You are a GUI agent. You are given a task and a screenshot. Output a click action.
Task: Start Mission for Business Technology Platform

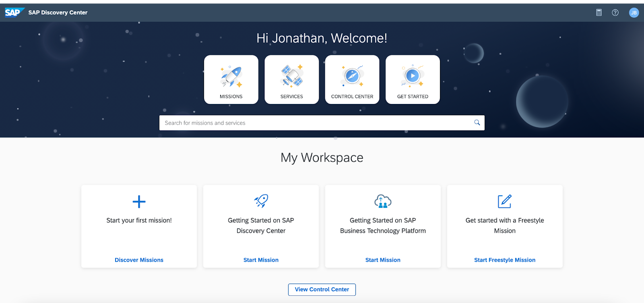pyautogui.click(x=383, y=260)
